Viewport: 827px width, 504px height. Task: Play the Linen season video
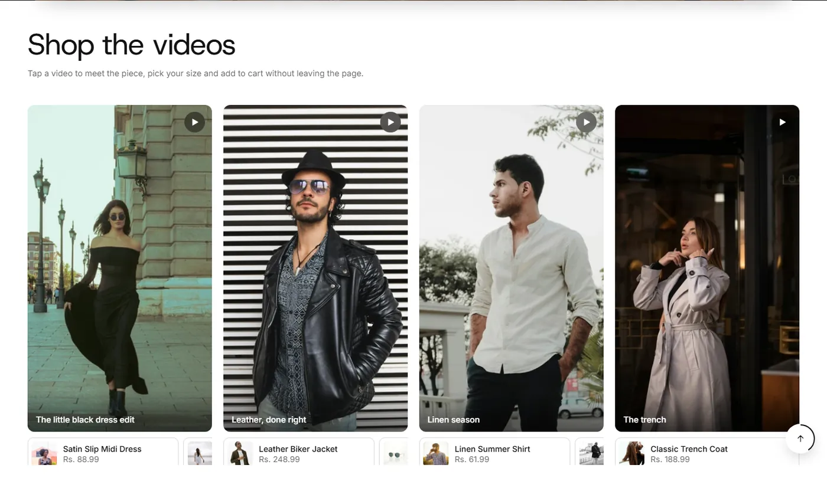[586, 122]
